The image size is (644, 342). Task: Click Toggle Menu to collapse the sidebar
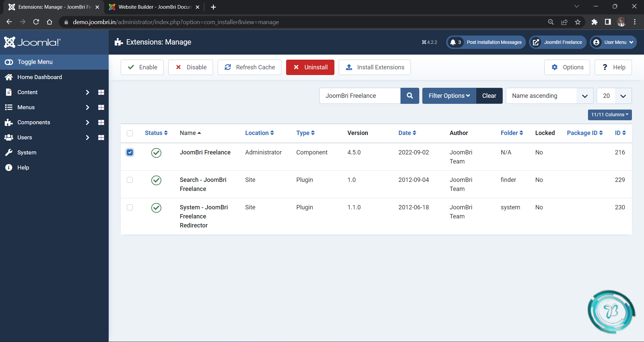[x=54, y=62]
